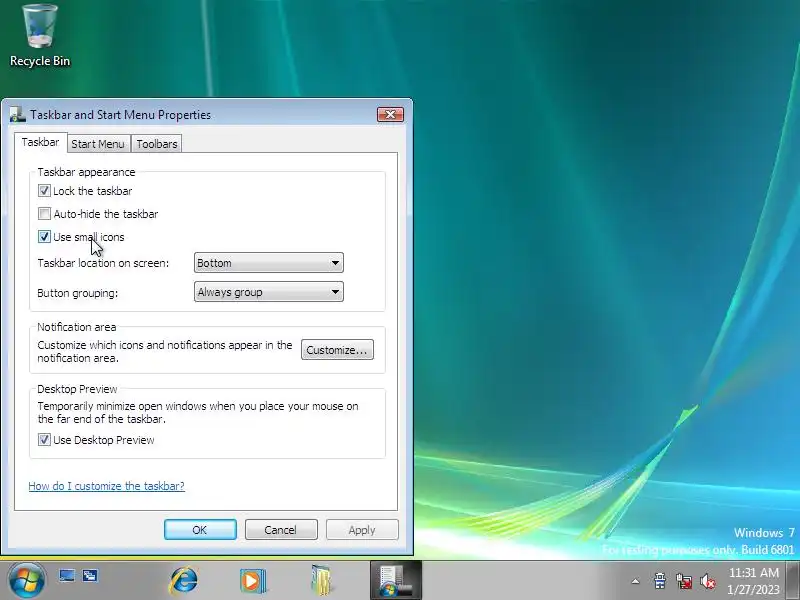Open the Recycle Bin desktop icon
The width and height of the screenshot is (800, 600).
click(x=40, y=35)
